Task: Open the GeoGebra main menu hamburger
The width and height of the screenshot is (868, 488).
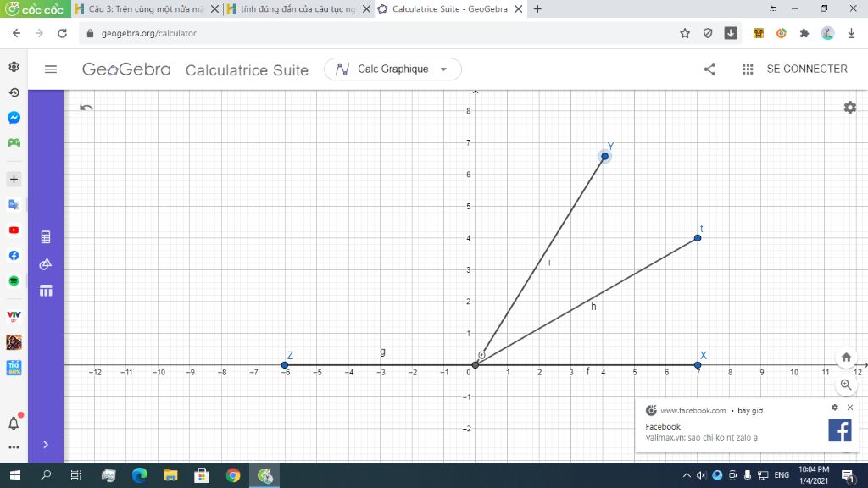Action: [50, 69]
